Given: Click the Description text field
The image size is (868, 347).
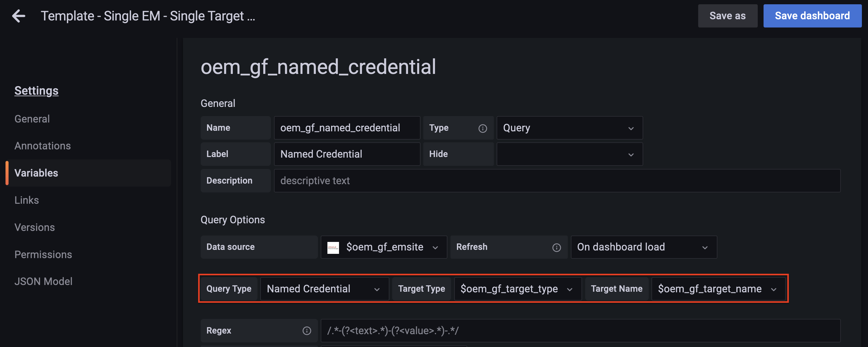Looking at the screenshot, I should click(x=557, y=181).
